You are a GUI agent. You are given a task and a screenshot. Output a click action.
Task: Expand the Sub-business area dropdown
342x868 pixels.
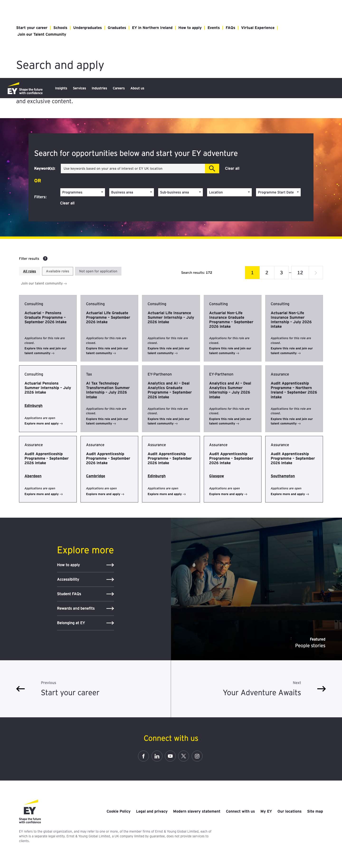[x=180, y=193]
